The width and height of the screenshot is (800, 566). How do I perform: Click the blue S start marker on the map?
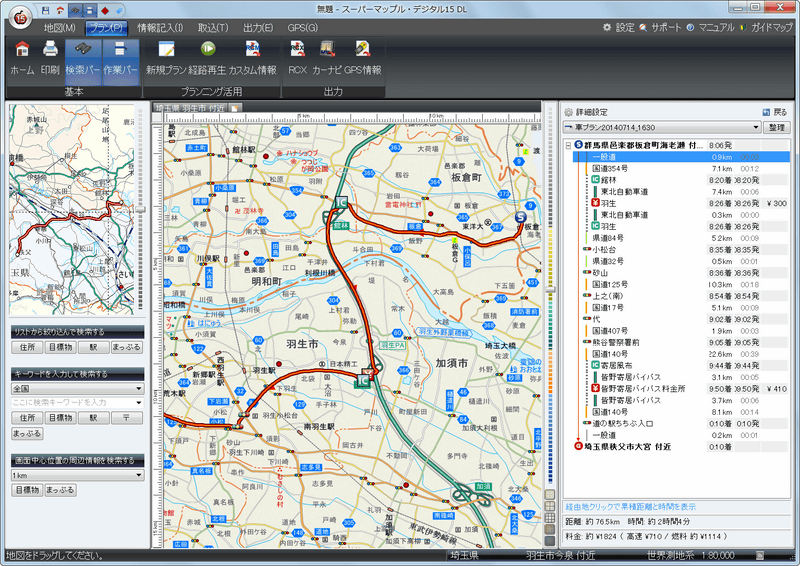pos(520,217)
